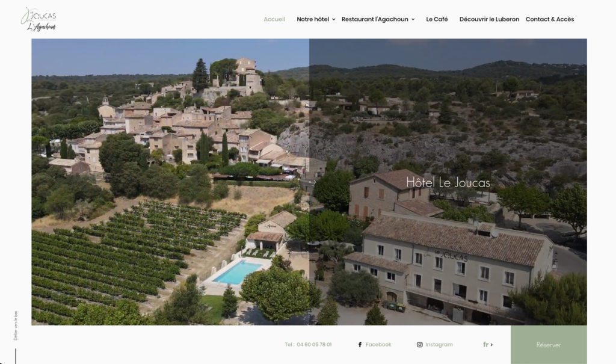The image size is (616, 364).
Task: Click the Restaurant l'Agachoun menu label
Action: (375, 19)
